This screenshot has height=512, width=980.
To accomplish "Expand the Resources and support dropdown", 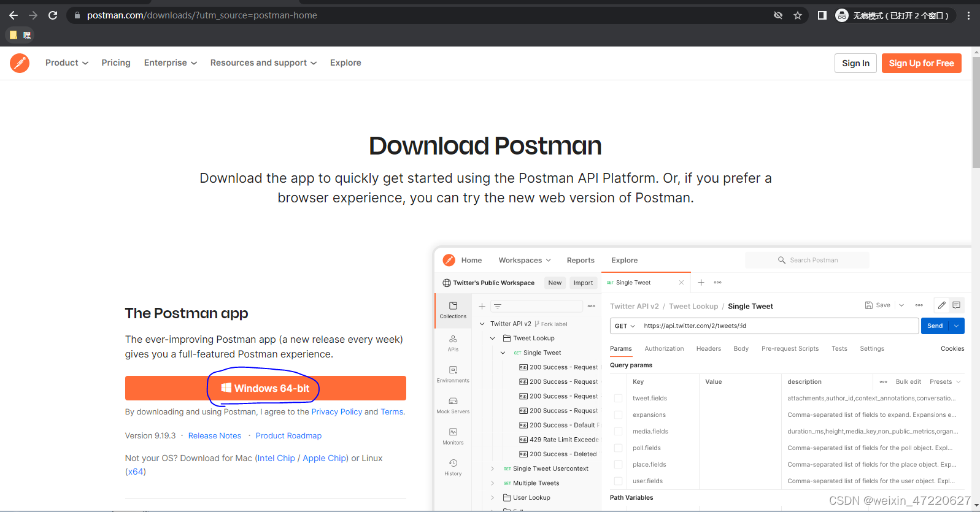I will coord(263,63).
